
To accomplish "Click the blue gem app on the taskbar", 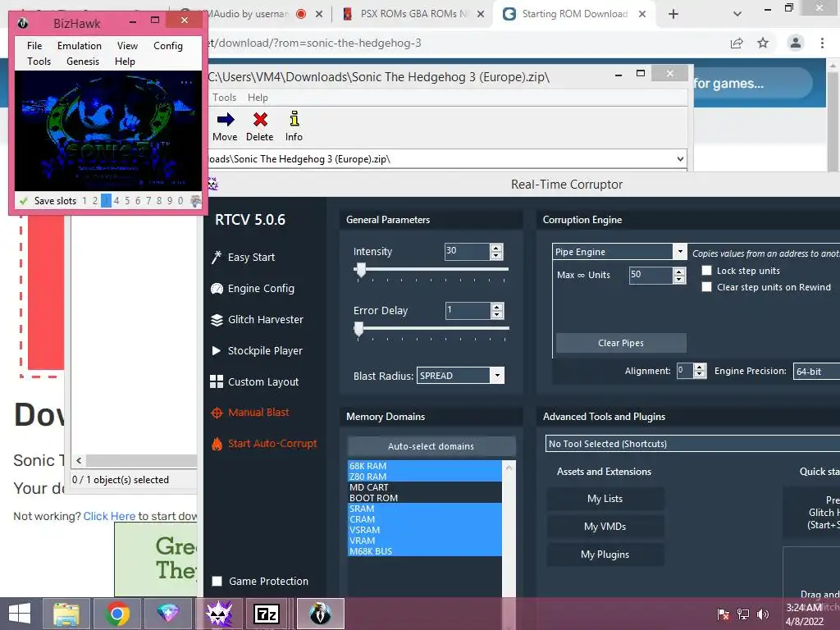I will (x=167, y=614).
